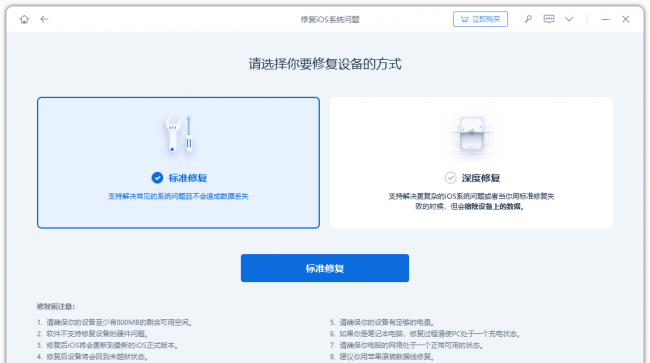
Task: Select the 标准修复 radio option
Action: 157,178
